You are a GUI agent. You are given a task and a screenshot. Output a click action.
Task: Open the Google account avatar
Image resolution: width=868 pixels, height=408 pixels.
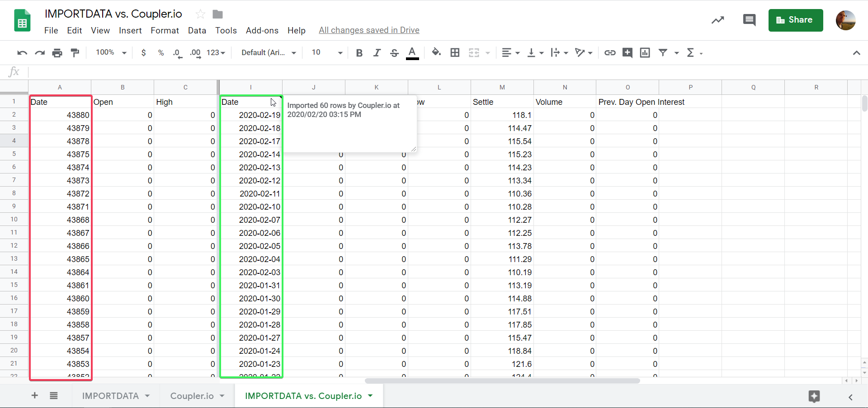coord(845,20)
